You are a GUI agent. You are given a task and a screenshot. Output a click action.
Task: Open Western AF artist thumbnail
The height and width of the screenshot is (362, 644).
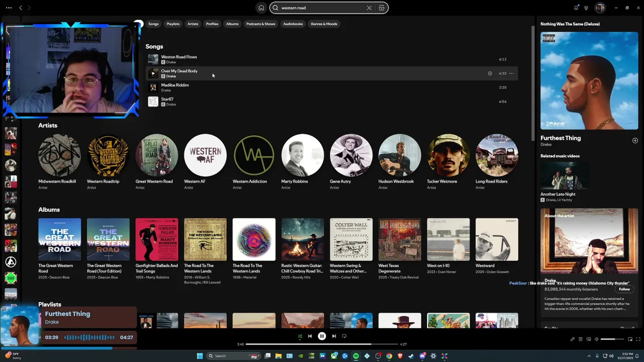point(205,155)
